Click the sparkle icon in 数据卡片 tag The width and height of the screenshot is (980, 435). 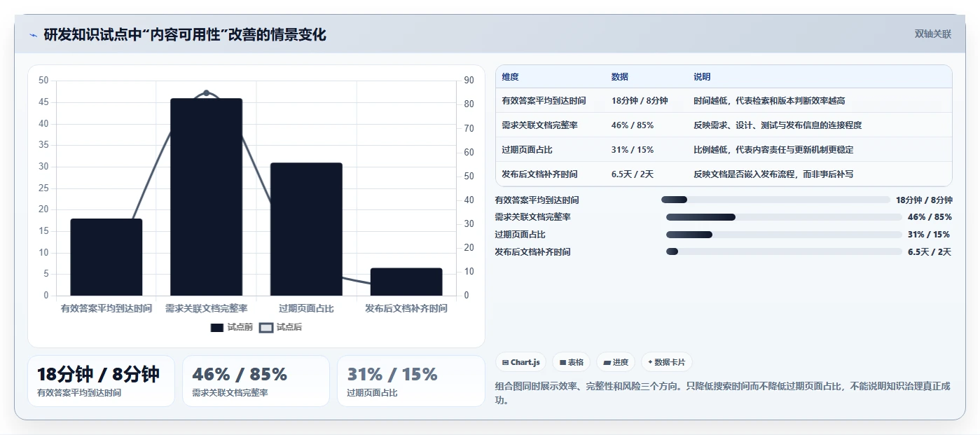point(650,362)
